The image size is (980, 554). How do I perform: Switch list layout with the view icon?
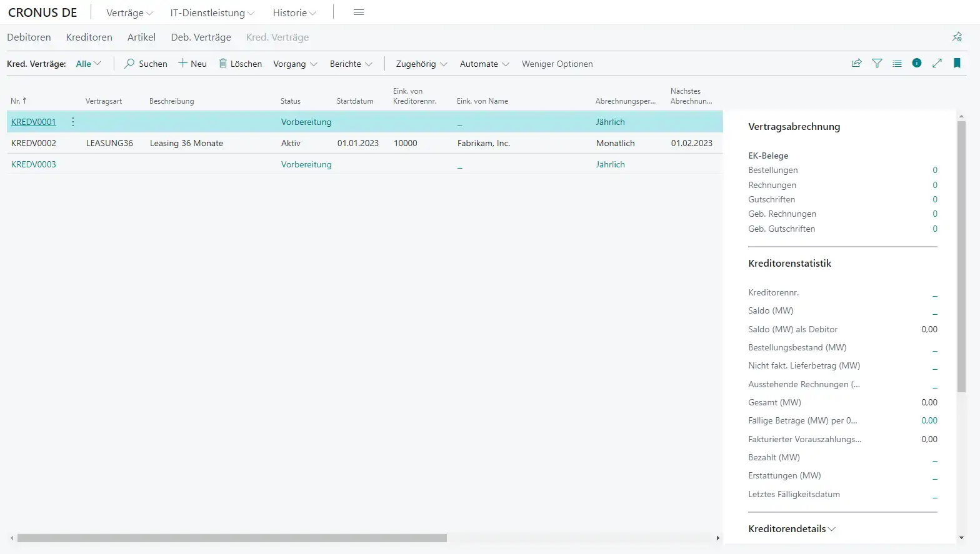click(x=897, y=63)
